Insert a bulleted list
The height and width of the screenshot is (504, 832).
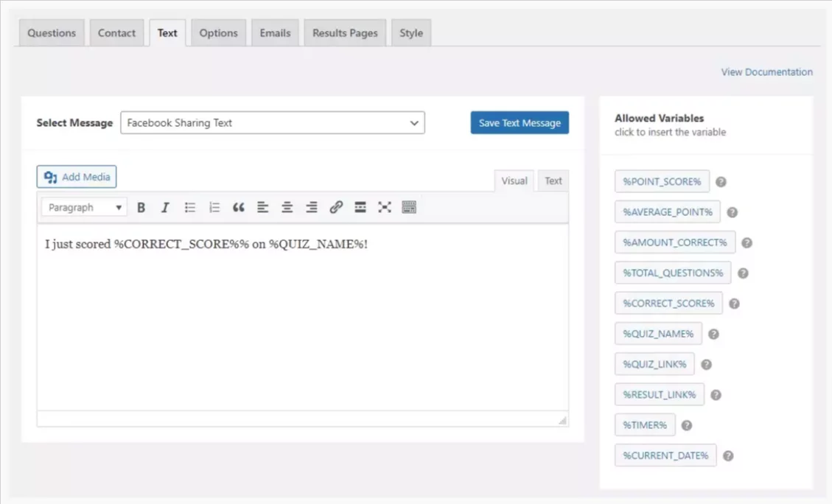[190, 208]
